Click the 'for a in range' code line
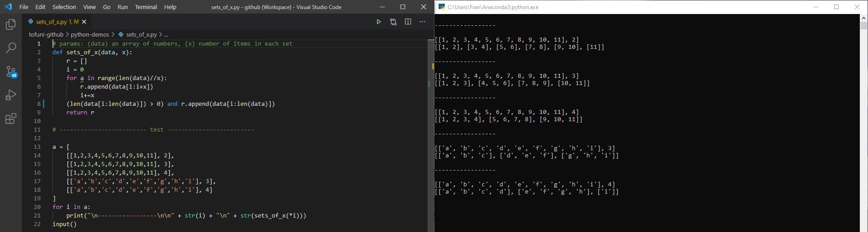The image size is (868, 232). tap(117, 78)
